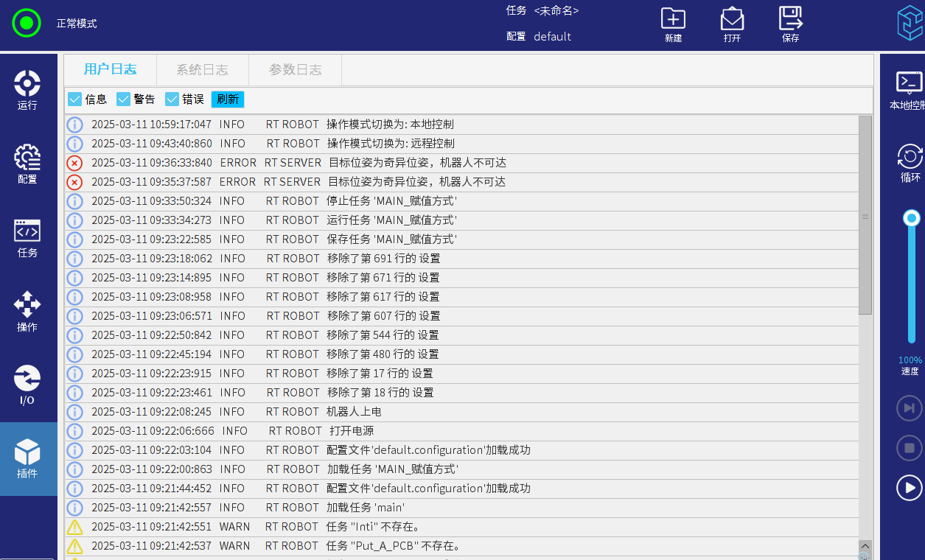Switch to the 系统日志 tab
The image size is (925, 560).
(202, 70)
